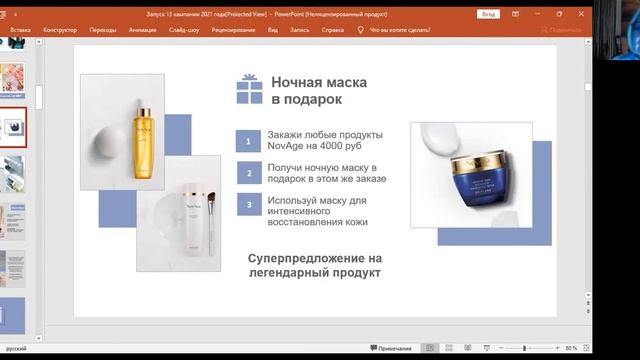Open the Запись ribbon tab
This screenshot has height=360, width=640.
[300, 30]
